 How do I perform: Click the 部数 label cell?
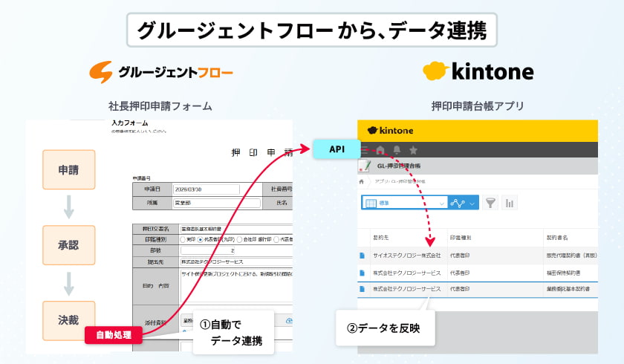point(155,250)
